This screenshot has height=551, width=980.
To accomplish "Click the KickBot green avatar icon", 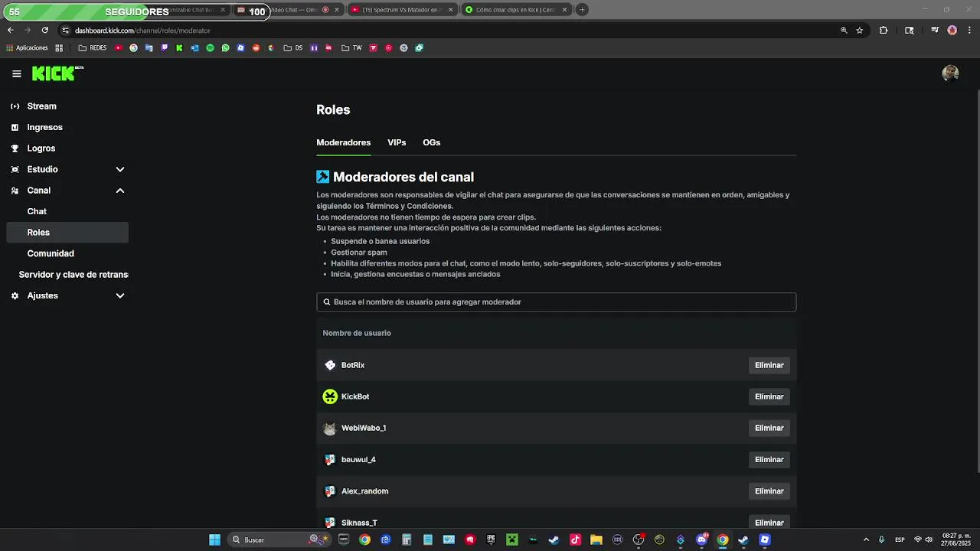I will coord(330,396).
